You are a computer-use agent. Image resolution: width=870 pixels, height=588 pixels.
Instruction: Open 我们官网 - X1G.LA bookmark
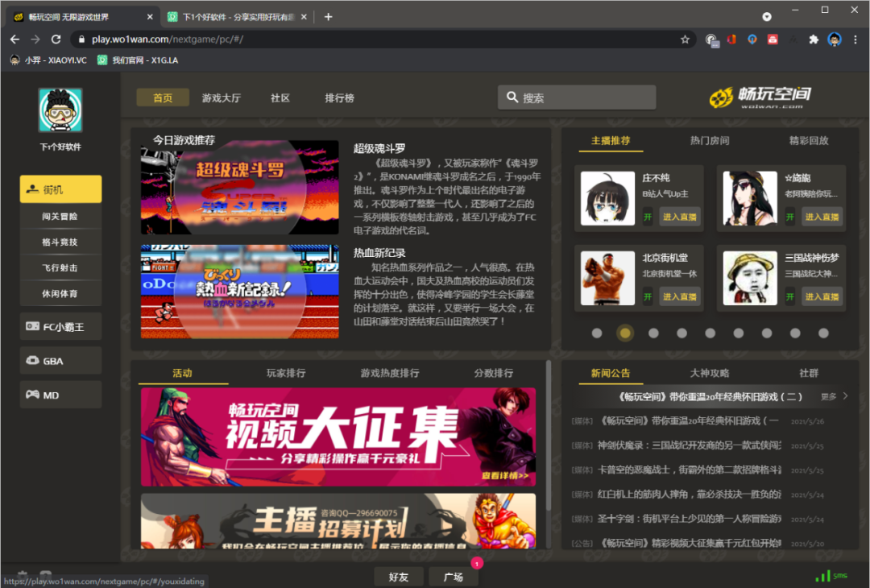coord(139,60)
